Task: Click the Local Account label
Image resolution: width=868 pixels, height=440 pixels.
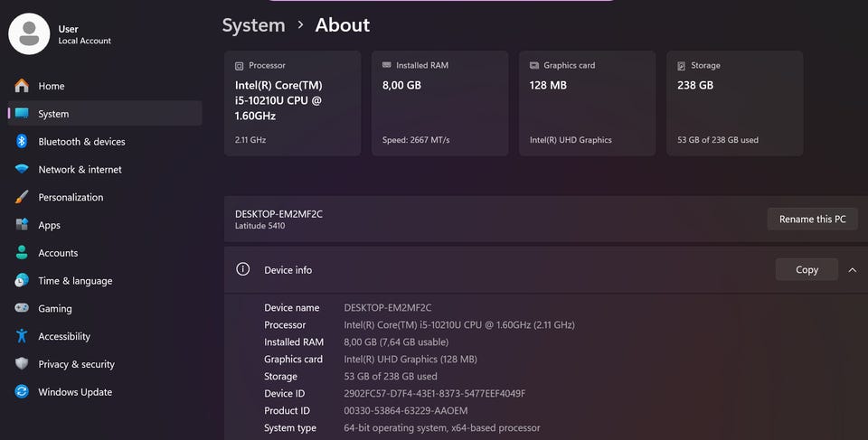Action: coord(85,41)
